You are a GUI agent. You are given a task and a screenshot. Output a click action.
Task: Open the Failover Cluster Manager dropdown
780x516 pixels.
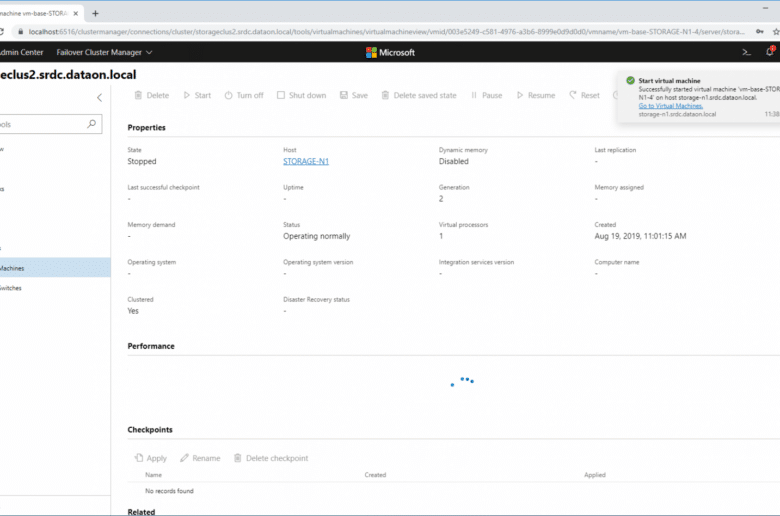(104, 52)
